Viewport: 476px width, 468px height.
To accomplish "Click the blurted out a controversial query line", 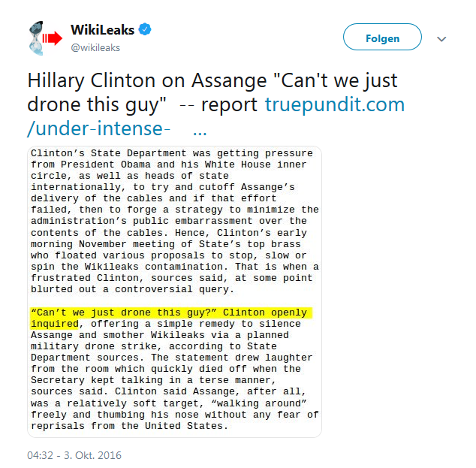I will [x=132, y=289].
